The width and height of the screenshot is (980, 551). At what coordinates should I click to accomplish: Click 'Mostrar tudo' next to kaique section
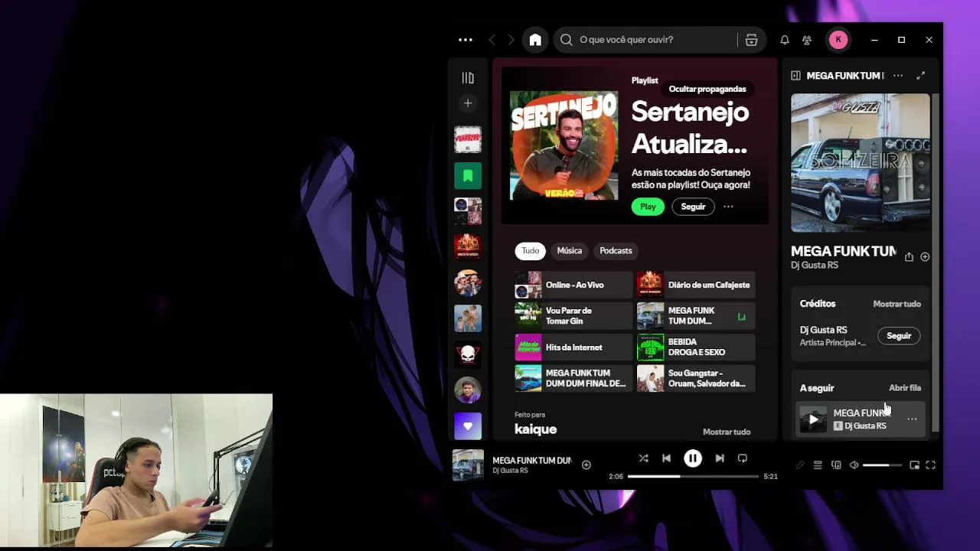coord(727,432)
